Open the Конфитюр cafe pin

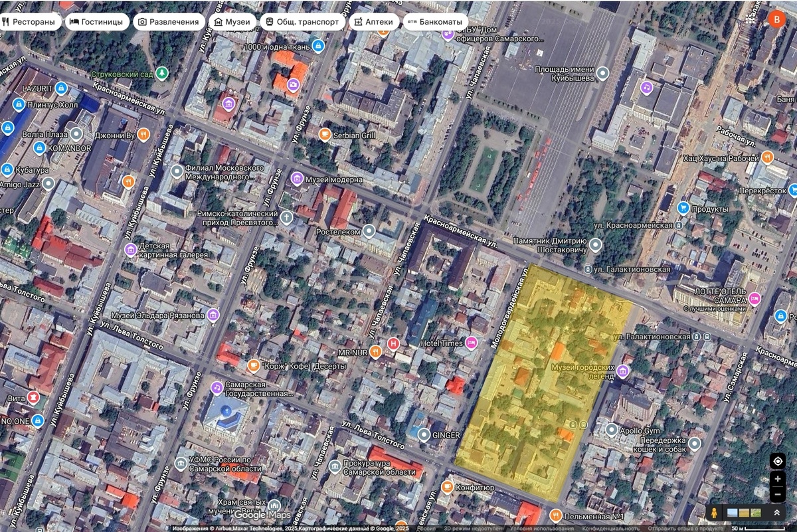[447, 487]
